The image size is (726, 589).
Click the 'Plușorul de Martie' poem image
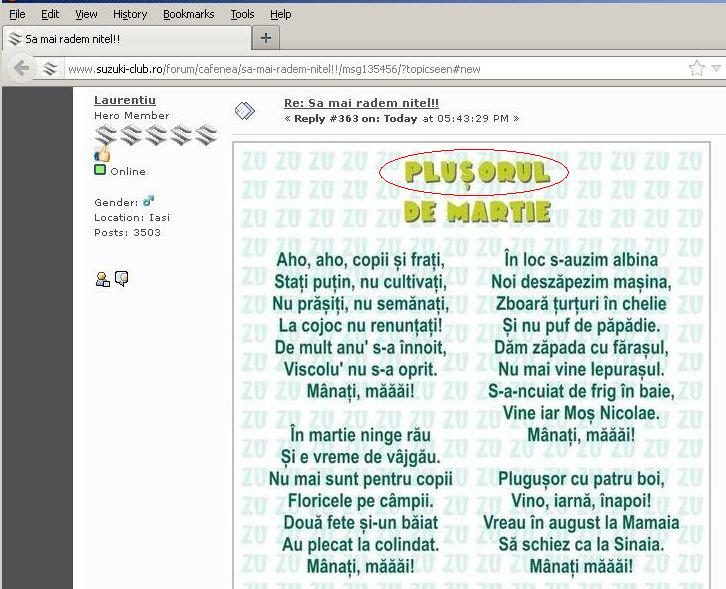click(471, 365)
